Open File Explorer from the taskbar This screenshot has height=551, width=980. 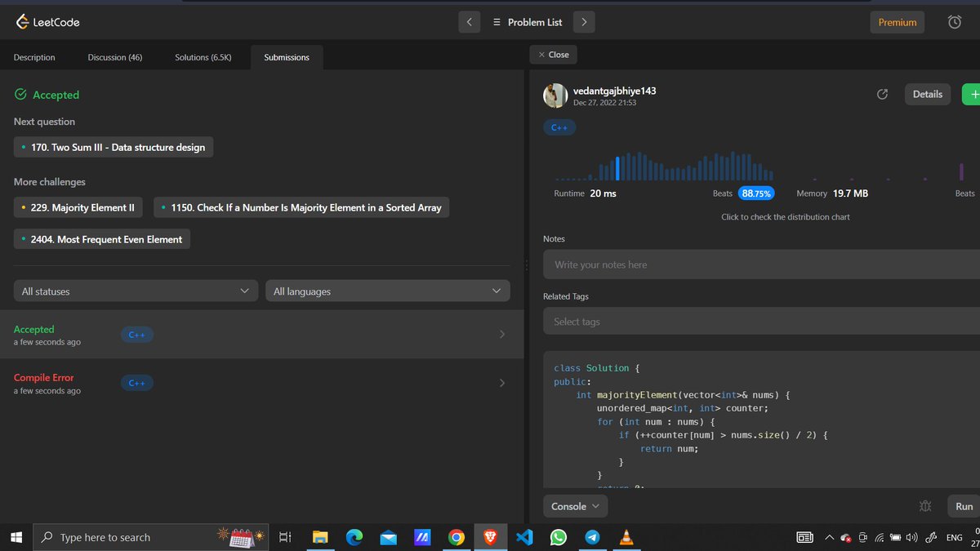[x=320, y=537]
